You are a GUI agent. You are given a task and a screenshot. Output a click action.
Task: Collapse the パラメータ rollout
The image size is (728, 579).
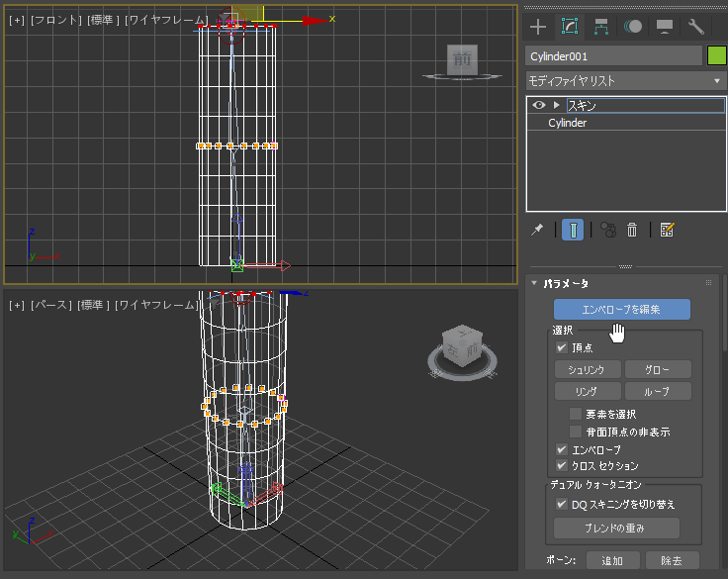pyautogui.click(x=534, y=283)
